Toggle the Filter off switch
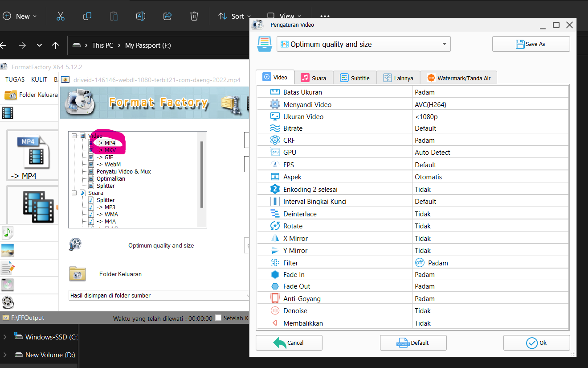588x368 pixels. click(420, 262)
